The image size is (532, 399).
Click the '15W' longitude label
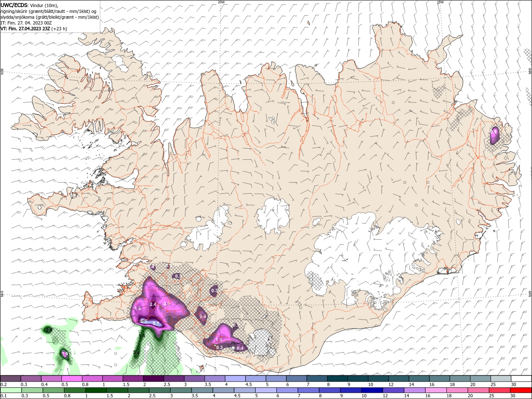click(440, 2)
